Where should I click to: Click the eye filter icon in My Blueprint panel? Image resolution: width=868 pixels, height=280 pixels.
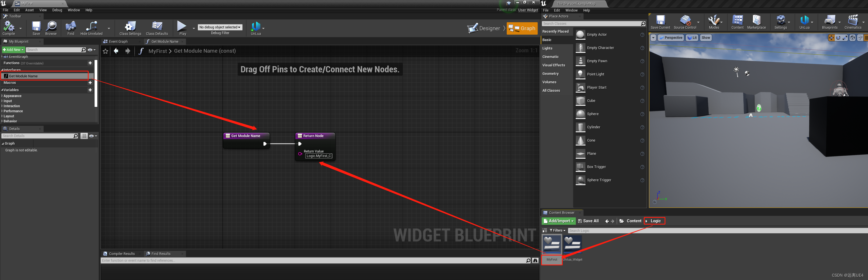tap(90, 50)
